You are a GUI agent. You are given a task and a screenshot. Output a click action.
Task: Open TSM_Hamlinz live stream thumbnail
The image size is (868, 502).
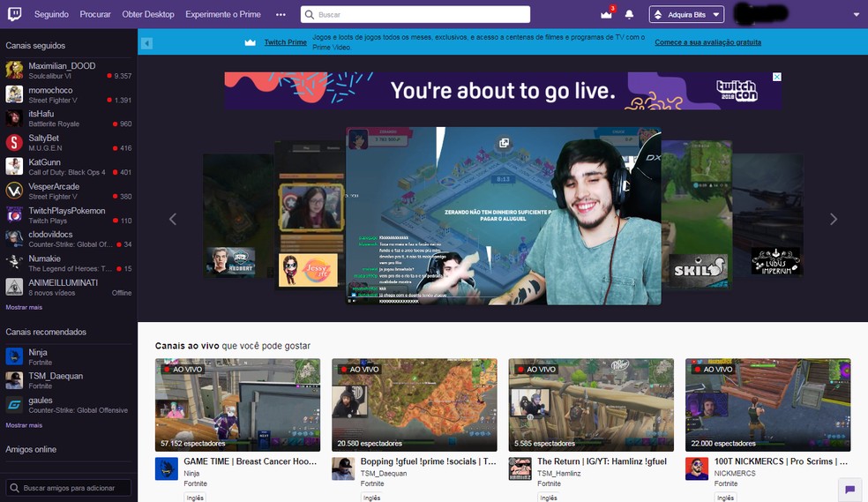tap(591, 405)
